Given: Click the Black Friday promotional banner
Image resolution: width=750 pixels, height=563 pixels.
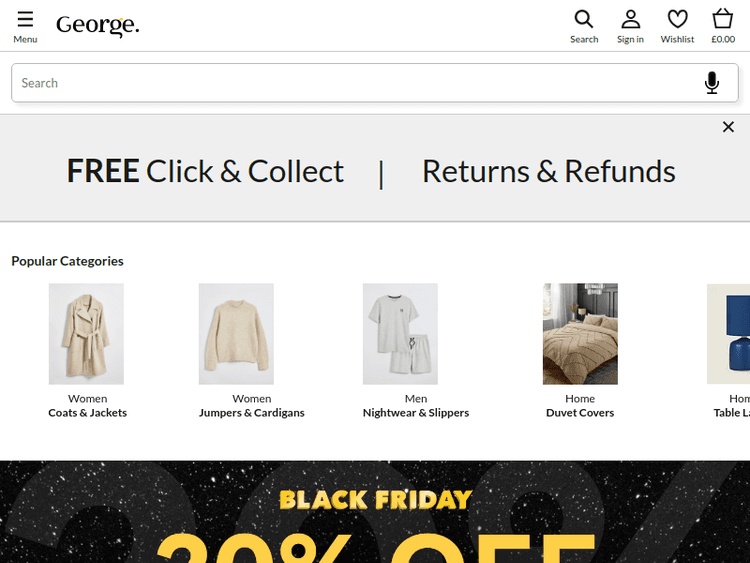Looking at the screenshot, I should pos(375,512).
